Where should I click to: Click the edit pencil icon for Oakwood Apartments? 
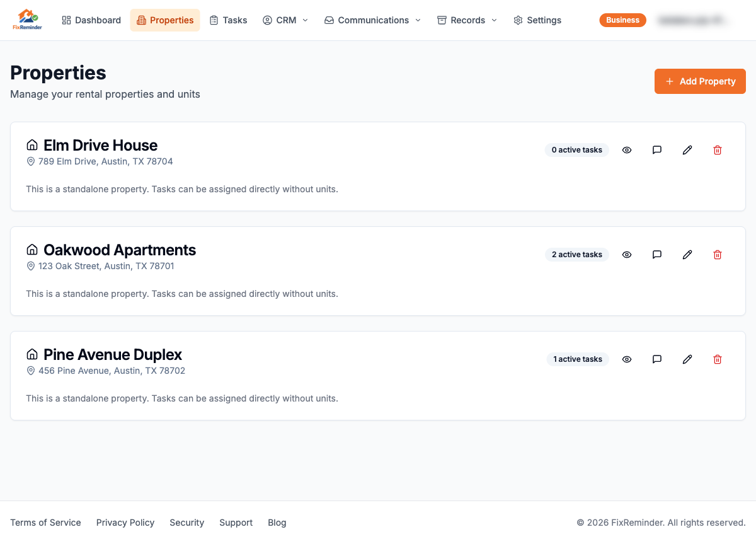click(x=687, y=254)
